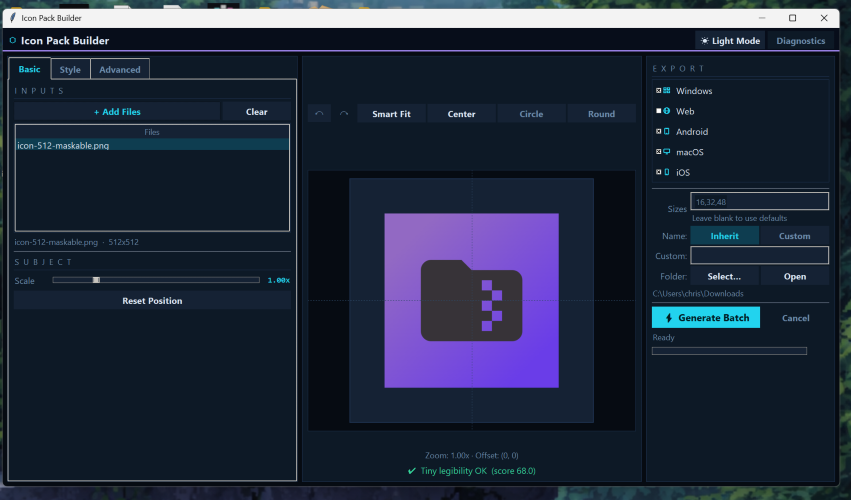Apply the Round mask

[601, 113]
